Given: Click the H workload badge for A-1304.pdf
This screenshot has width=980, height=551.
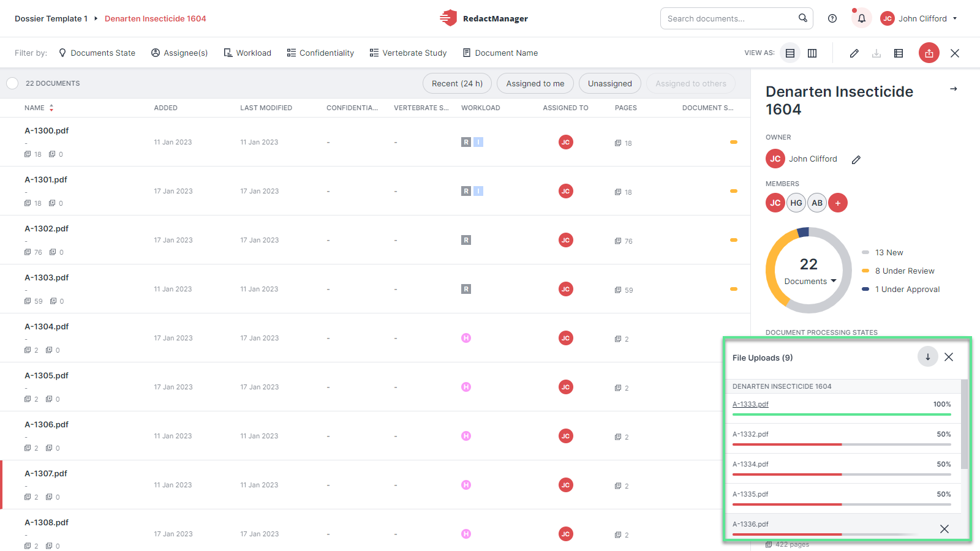Looking at the screenshot, I should pyautogui.click(x=466, y=338).
